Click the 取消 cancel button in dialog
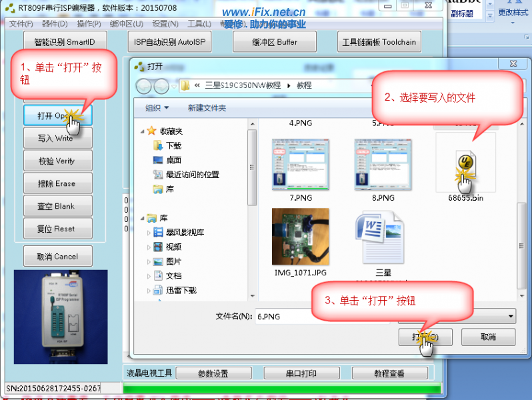532x400 pixels. pyautogui.click(x=488, y=337)
